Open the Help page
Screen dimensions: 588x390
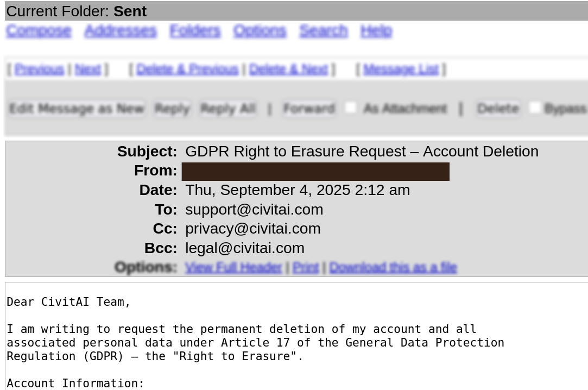pos(376,31)
